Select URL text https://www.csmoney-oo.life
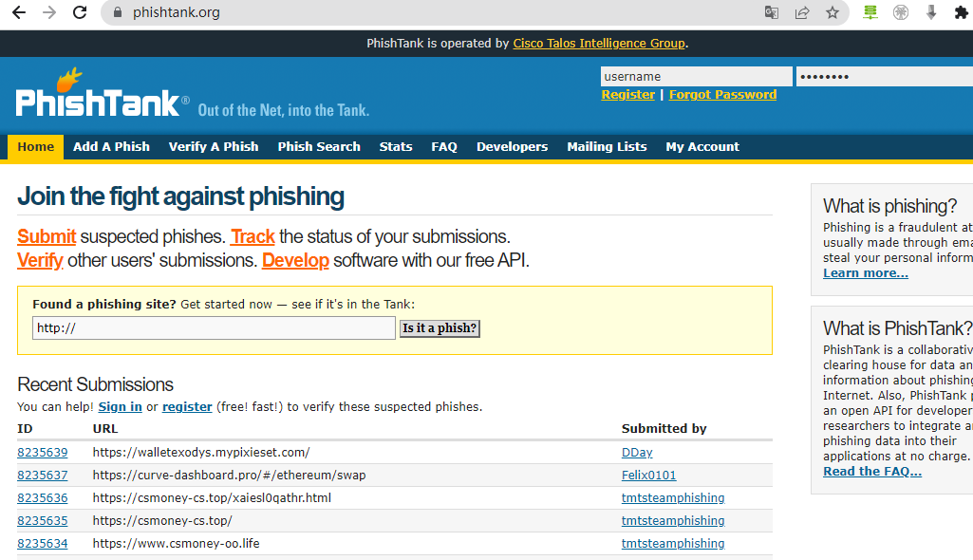Image resolution: width=973 pixels, height=560 pixels. 177,544
